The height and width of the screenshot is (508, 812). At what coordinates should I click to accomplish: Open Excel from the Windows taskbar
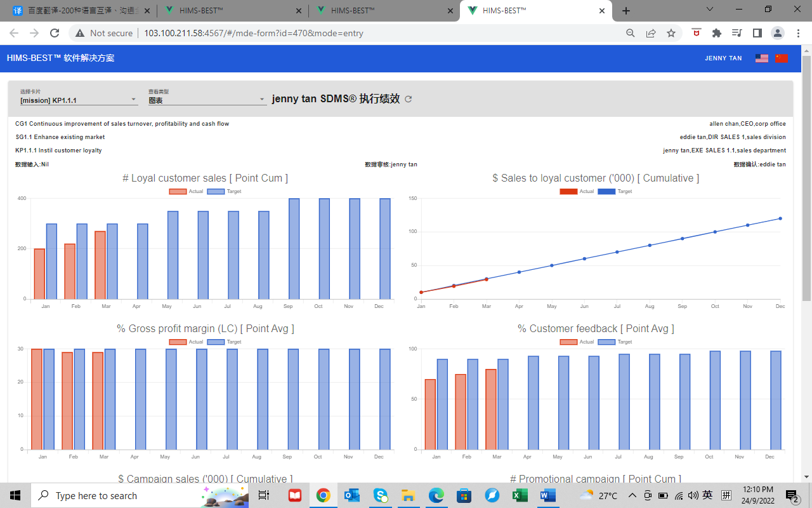(520, 495)
